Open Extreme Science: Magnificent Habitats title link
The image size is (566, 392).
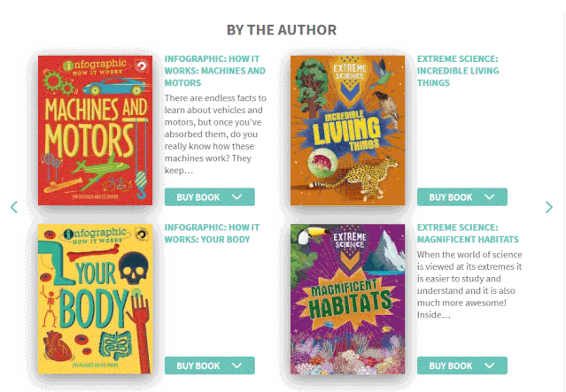click(x=469, y=234)
